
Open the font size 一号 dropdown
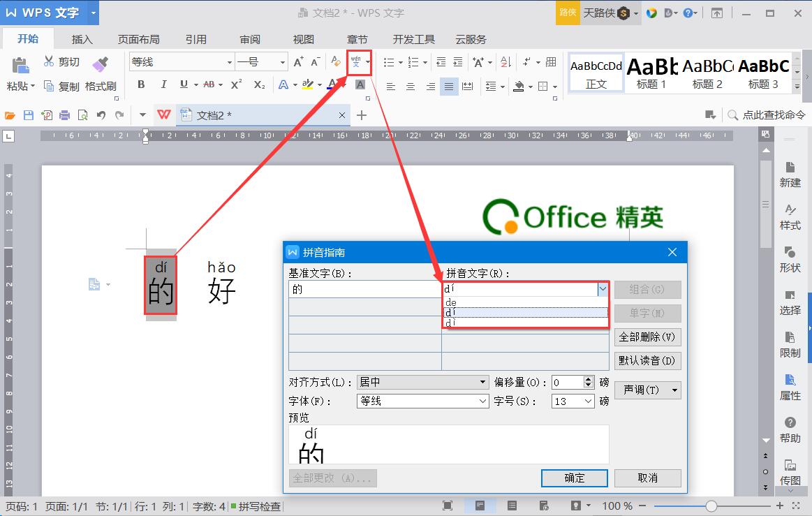pos(283,62)
